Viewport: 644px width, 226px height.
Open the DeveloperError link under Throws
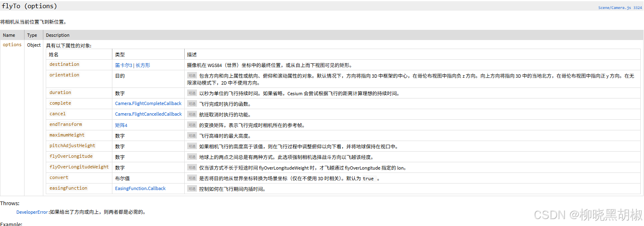[x=32, y=213]
